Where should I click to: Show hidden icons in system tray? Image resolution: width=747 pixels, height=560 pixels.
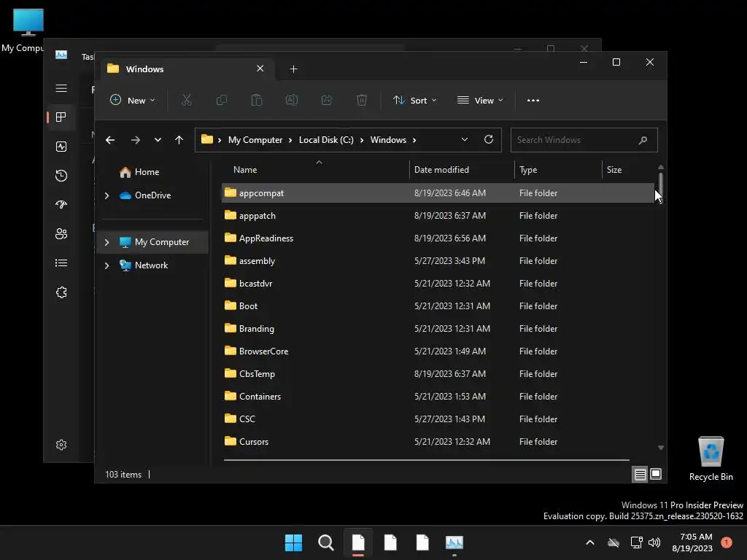(x=589, y=542)
